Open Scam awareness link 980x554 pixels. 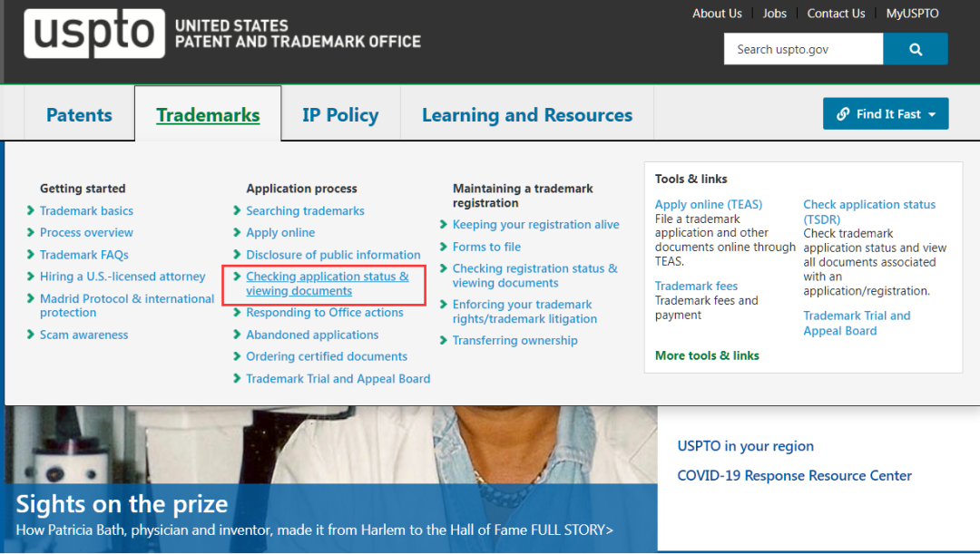coord(83,335)
